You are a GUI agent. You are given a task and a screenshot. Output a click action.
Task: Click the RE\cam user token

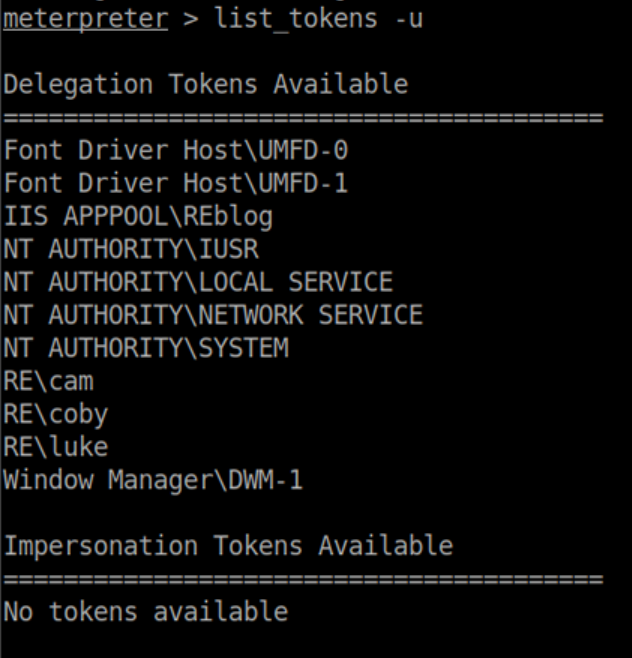tap(49, 382)
